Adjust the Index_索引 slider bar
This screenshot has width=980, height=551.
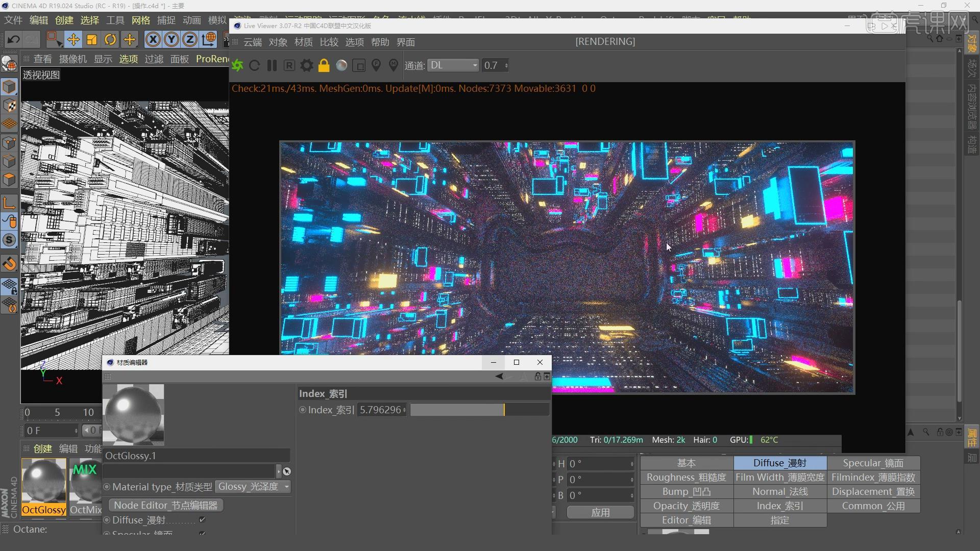click(x=479, y=410)
